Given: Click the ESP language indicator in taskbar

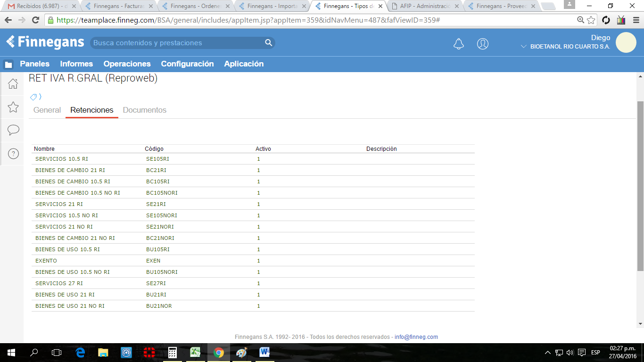Looking at the screenshot, I should [595, 353].
